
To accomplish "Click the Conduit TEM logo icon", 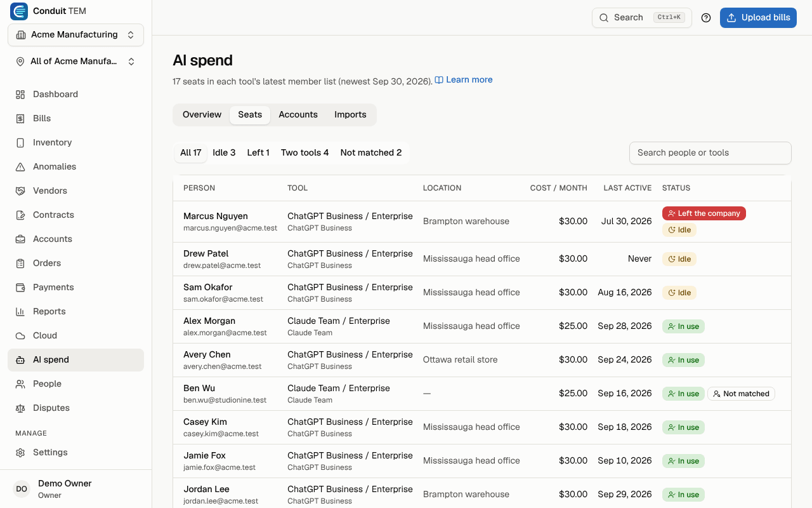I will pos(19,11).
